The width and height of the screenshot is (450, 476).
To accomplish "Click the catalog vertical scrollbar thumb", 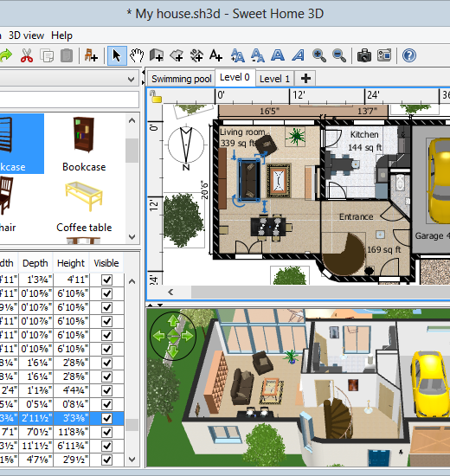I will pos(132,151).
